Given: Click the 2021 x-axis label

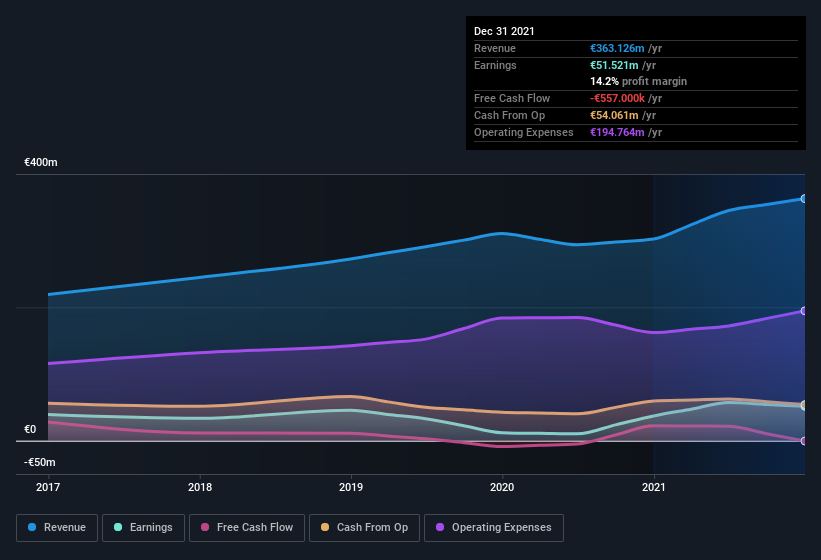Looking at the screenshot, I should pos(653,487).
